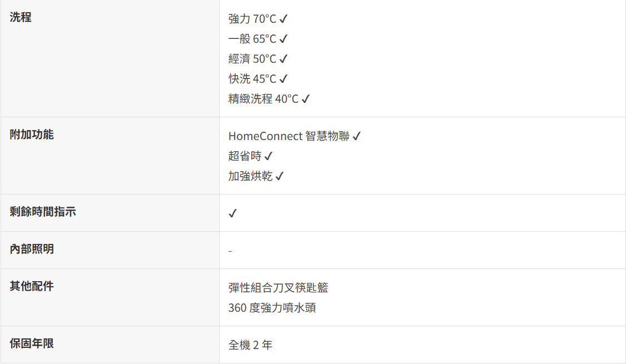This screenshot has height=364, width=626.
Task: Click the HomeConnect 智慧物聯 checkmark
Action: tap(356, 136)
